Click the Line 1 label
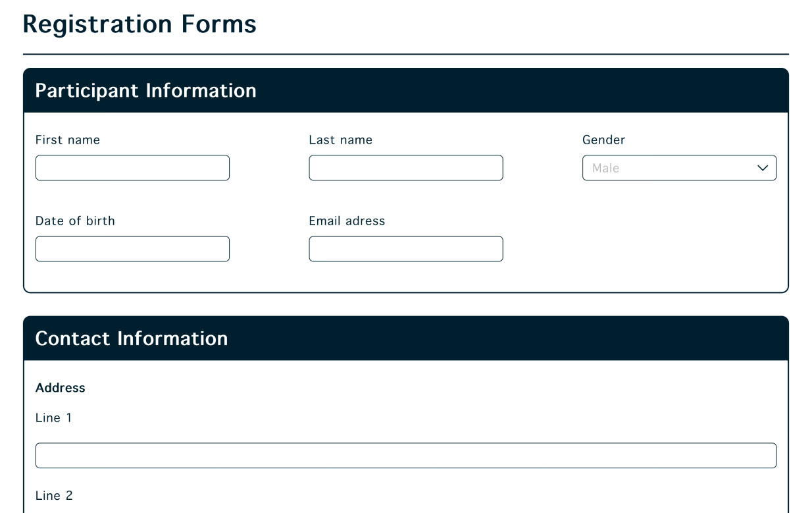 tap(53, 418)
